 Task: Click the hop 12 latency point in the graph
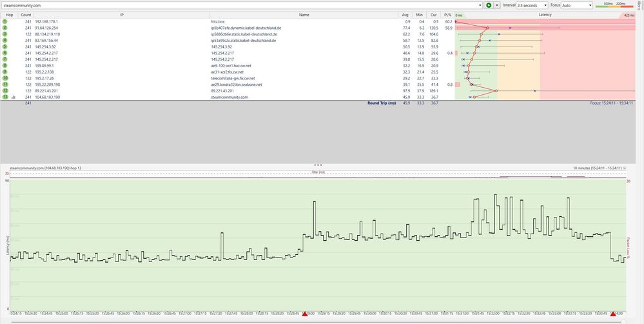(496, 91)
